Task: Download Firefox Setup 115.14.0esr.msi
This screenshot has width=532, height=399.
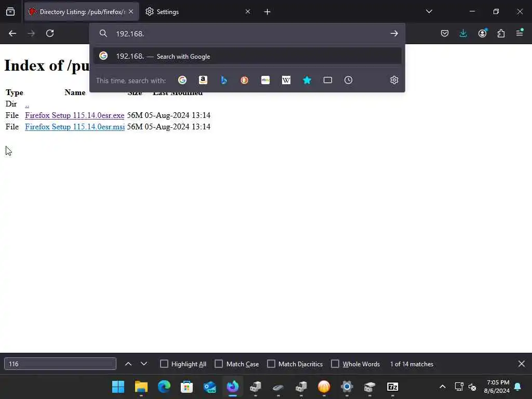Action: coord(75,127)
